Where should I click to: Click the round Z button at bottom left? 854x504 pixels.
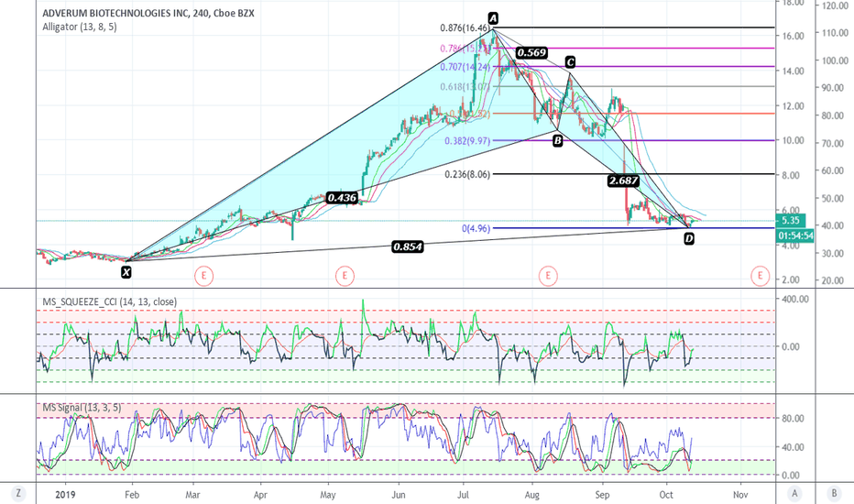pyautogui.click(x=18, y=494)
